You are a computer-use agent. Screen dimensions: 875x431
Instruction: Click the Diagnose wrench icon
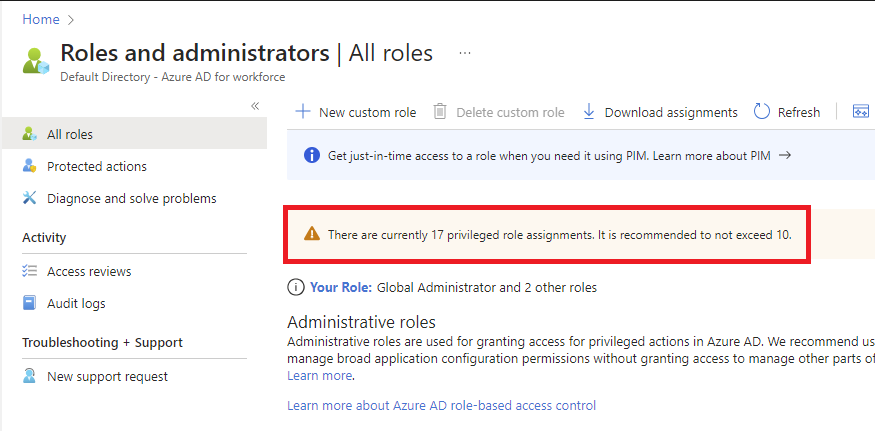[x=29, y=198]
